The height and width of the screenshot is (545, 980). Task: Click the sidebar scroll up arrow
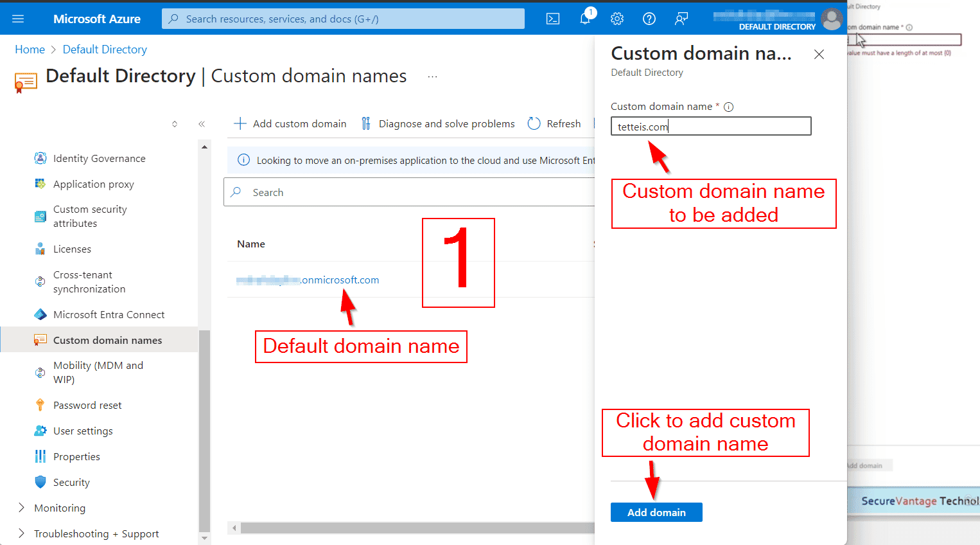click(x=204, y=147)
